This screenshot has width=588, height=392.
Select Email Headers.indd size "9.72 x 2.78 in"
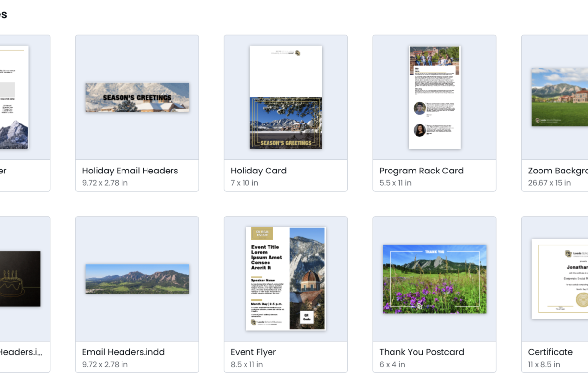pos(105,364)
